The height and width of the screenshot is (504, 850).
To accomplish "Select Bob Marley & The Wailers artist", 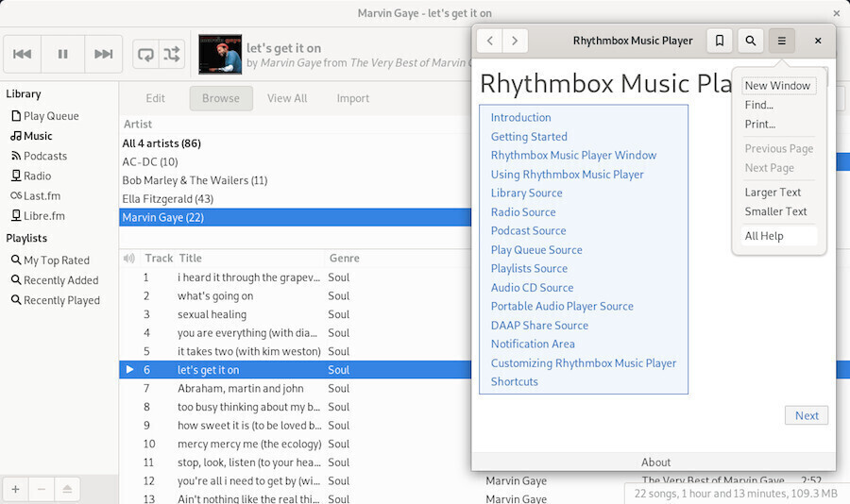I will click(296, 180).
